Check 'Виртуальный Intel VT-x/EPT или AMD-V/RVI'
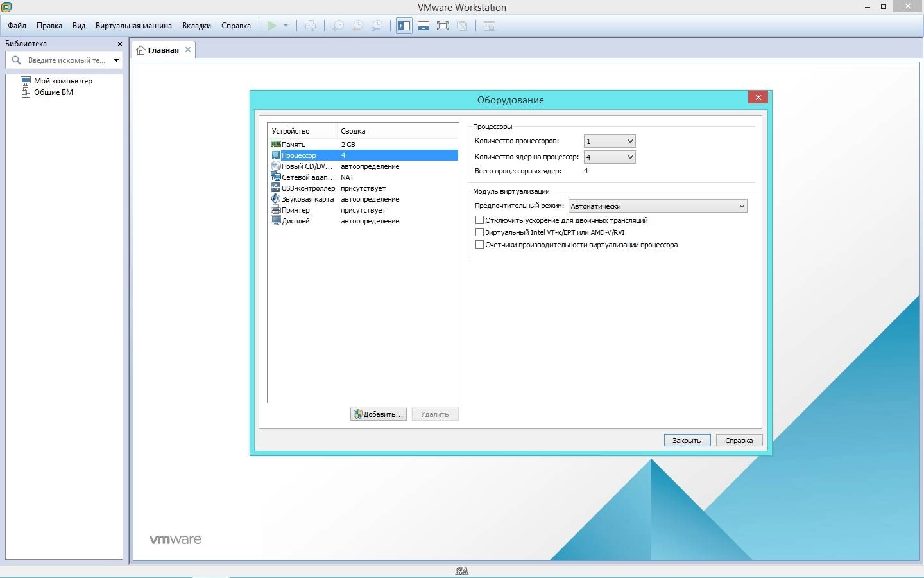 (479, 232)
